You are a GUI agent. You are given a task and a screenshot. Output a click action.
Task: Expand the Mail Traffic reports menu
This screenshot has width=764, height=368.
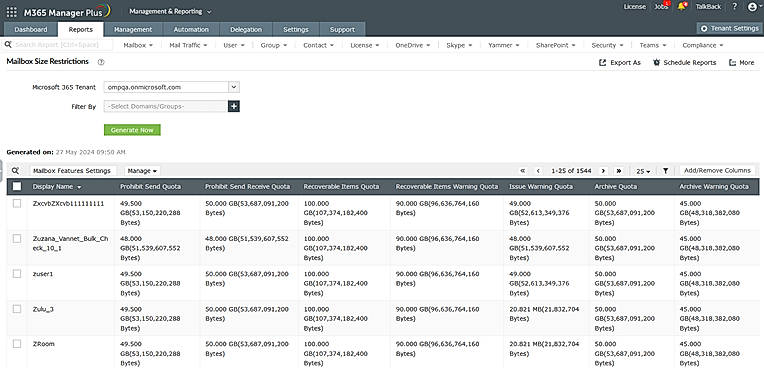(x=188, y=45)
